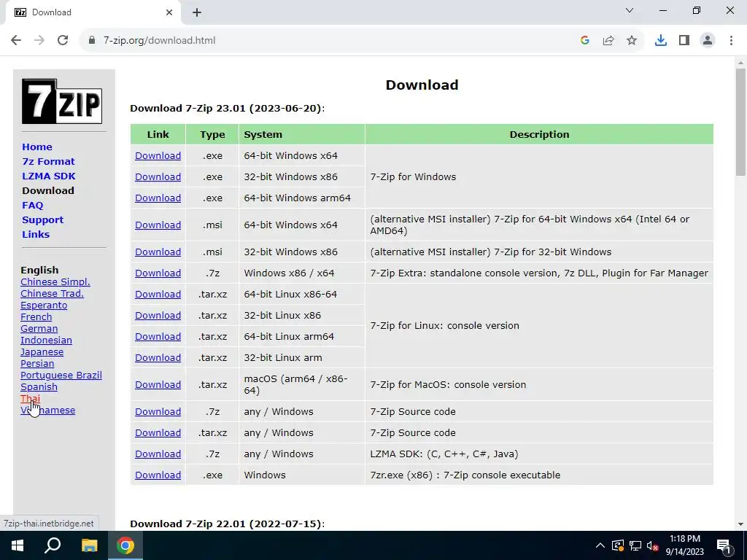Switch language to Thai

pos(30,399)
